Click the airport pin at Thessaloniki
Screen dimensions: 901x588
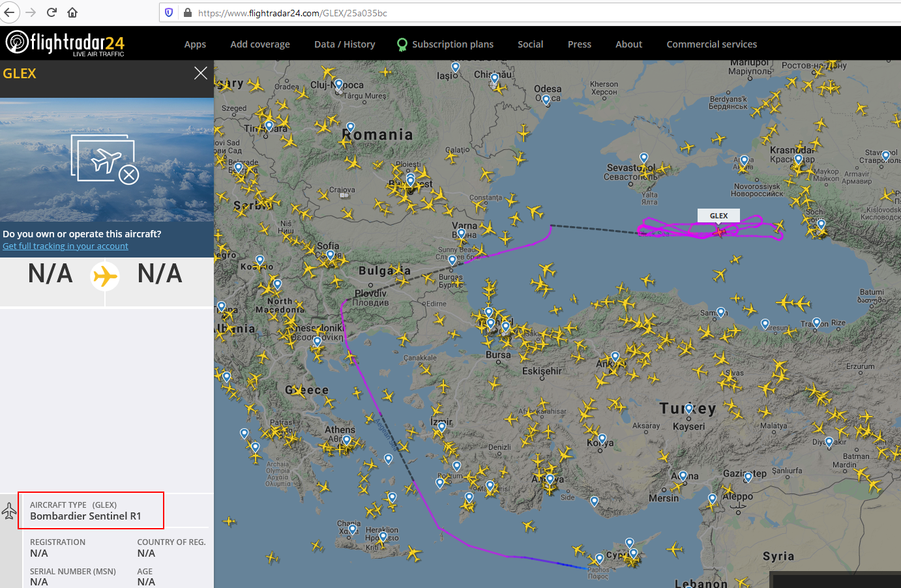coord(318,341)
